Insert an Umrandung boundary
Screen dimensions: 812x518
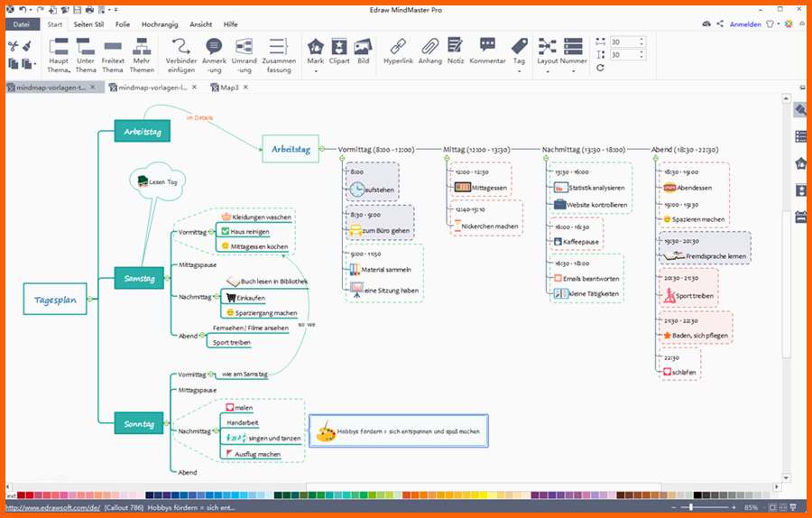[244, 55]
